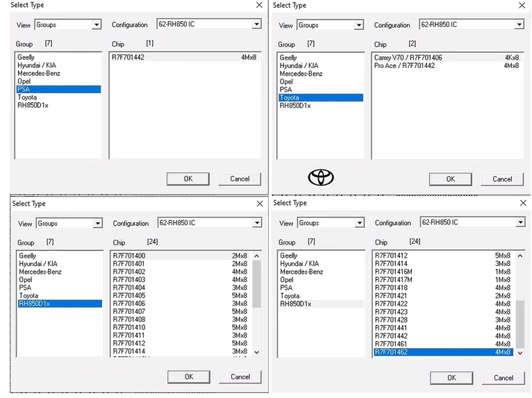
Task: Select the Camry V70 / R7F701406 chip
Action: pos(408,58)
